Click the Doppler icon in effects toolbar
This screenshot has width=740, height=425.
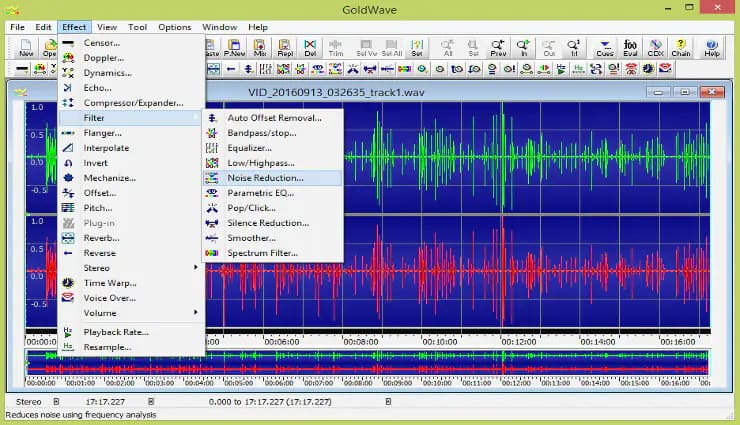40,69
